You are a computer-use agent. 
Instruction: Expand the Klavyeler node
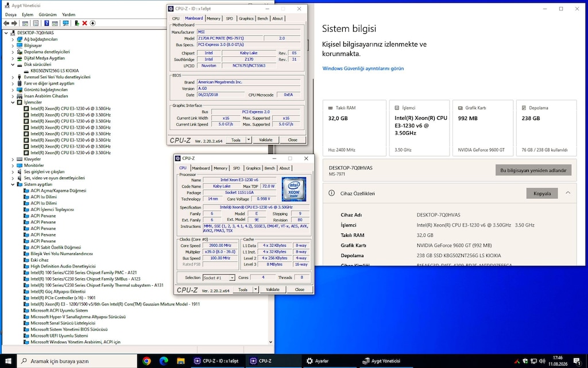13,159
